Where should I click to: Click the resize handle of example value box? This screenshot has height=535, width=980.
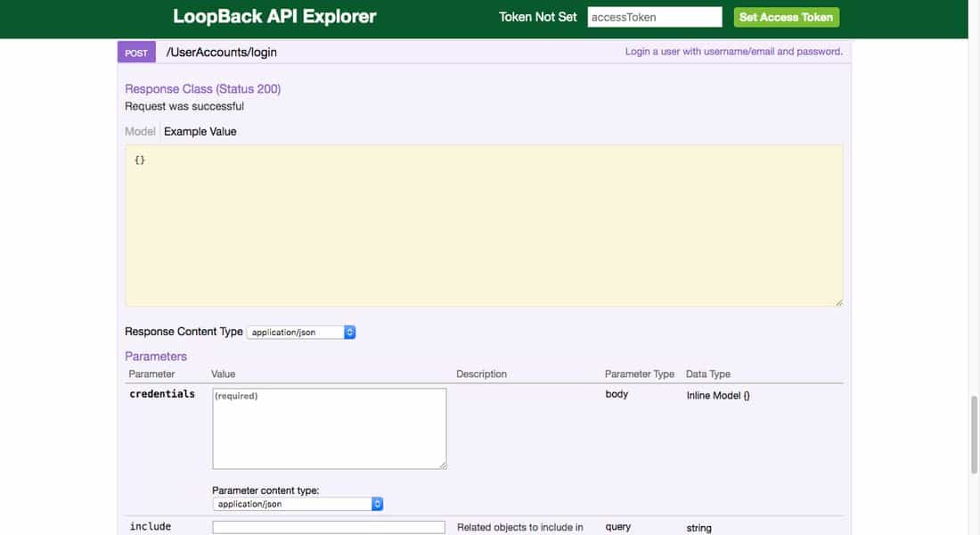[838, 302]
